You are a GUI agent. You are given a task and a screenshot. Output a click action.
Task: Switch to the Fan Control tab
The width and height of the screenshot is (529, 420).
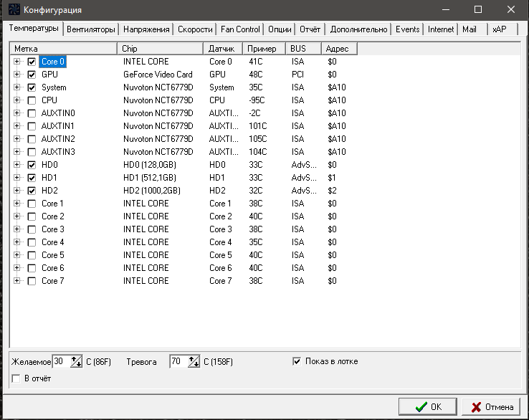tap(240, 29)
